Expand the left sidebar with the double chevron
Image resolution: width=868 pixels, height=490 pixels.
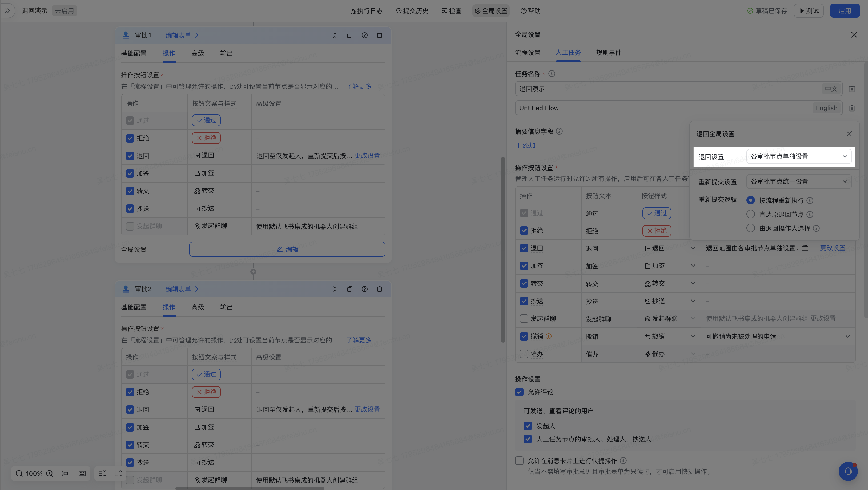[7, 11]
